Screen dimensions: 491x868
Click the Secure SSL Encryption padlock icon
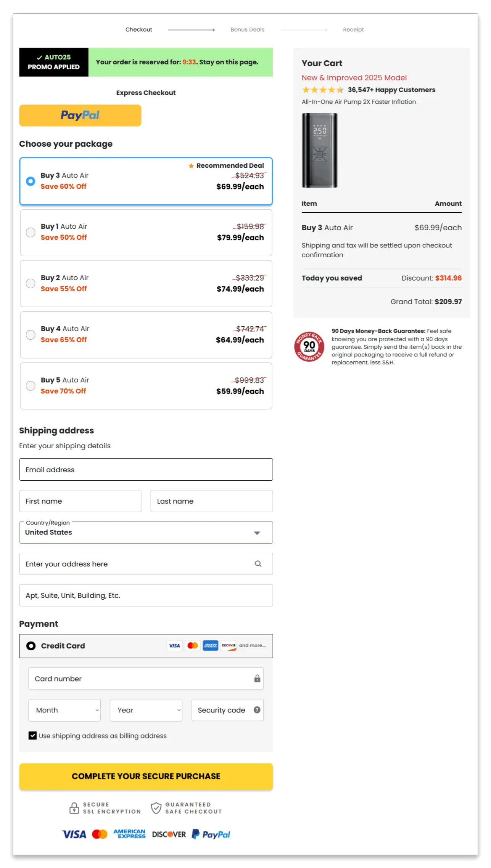pos(74,808)
